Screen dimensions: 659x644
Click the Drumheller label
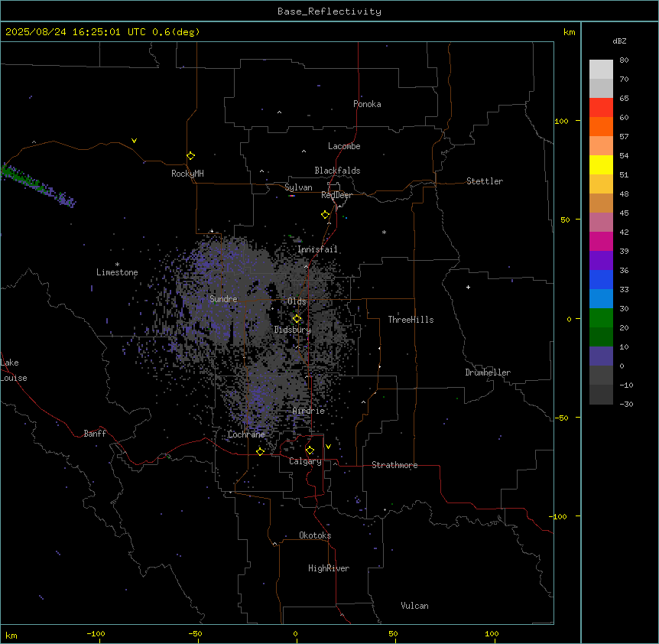(488, 372)
